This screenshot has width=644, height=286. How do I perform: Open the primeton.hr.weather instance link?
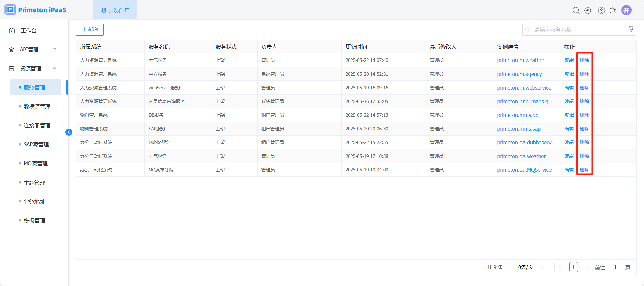coord(520,60)
